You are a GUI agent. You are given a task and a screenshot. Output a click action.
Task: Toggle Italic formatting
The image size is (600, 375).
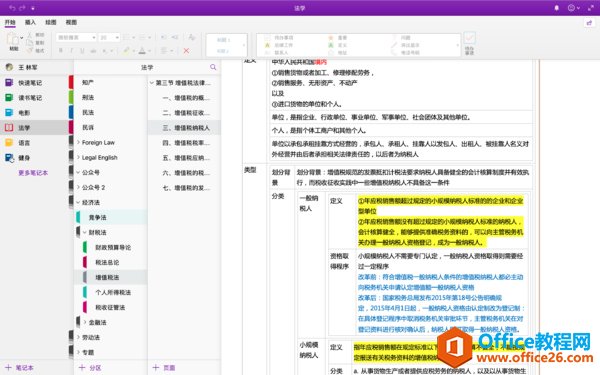(x=71, y=51)
